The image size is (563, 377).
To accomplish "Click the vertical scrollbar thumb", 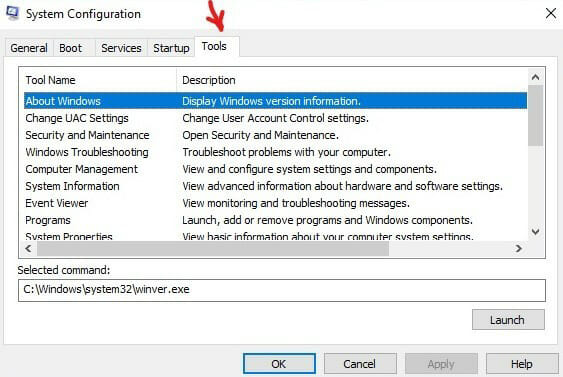I will tap(535, 116).
